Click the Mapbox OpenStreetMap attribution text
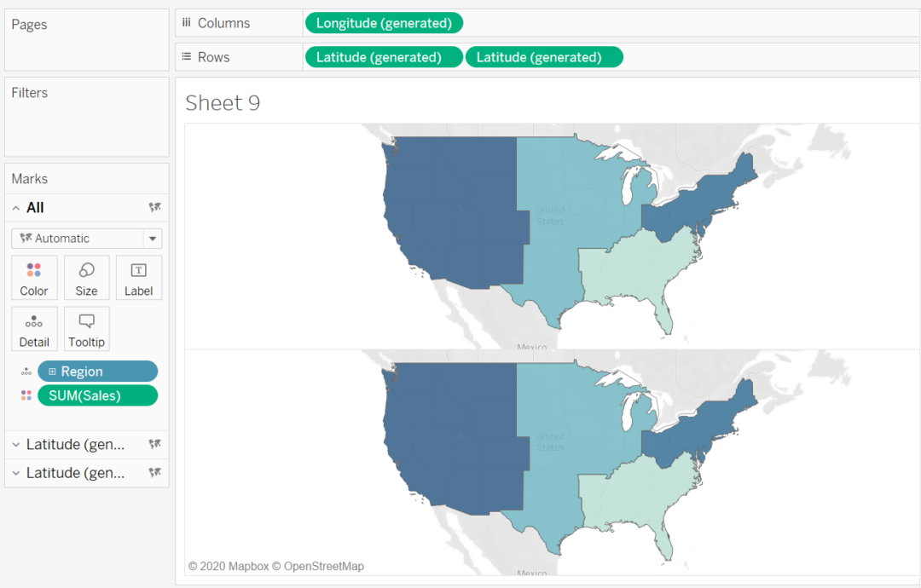Screen dimensions: 921x588 (x=276, y=567)
